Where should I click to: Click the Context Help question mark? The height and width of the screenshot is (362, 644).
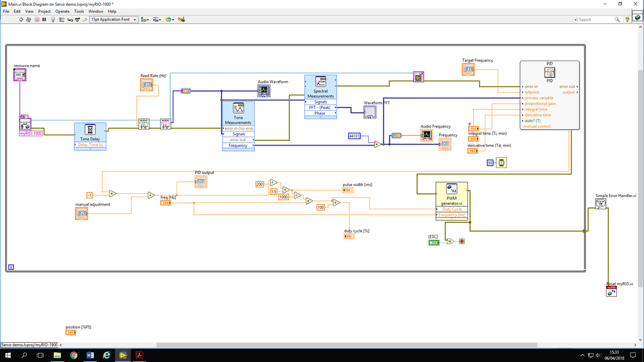point(627,20)
